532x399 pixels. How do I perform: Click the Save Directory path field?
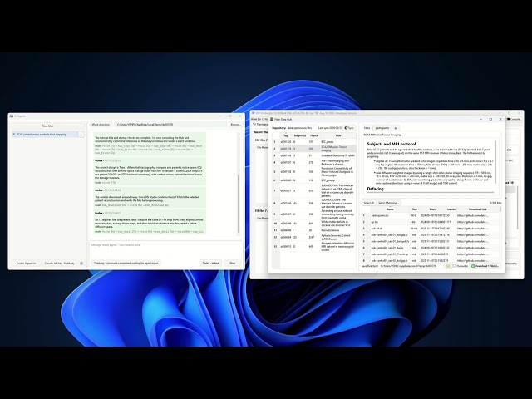click(411, 266)
